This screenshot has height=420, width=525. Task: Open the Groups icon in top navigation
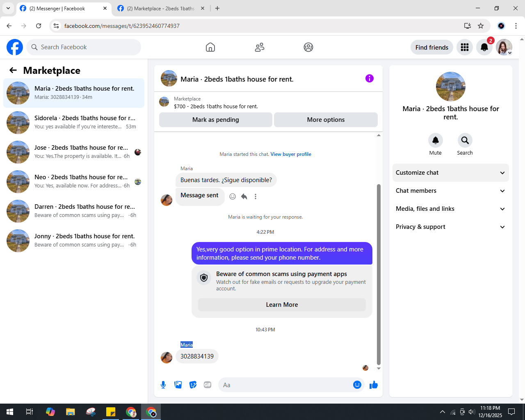pyautogui.click(x=308, y=47)
